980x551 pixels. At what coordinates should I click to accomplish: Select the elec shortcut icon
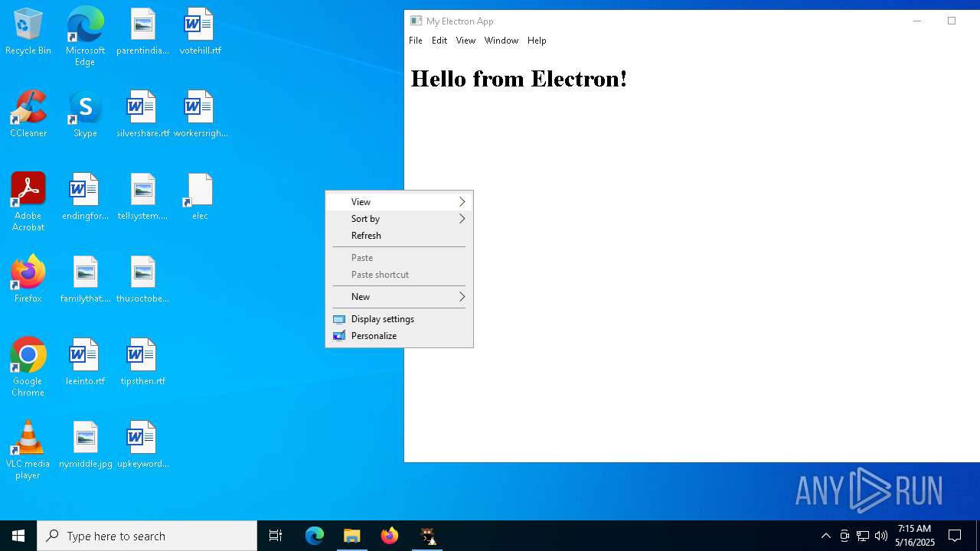200,197
